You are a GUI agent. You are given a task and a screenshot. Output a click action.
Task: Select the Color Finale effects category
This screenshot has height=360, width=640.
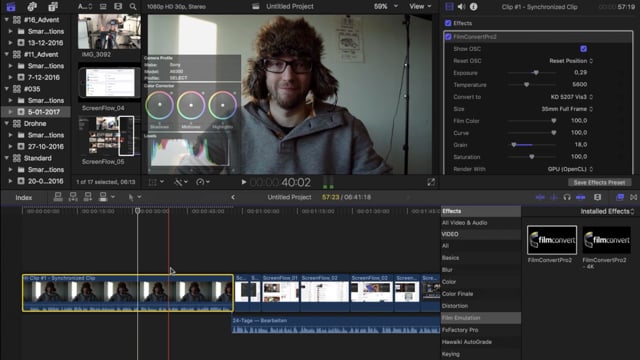[457, 294]
